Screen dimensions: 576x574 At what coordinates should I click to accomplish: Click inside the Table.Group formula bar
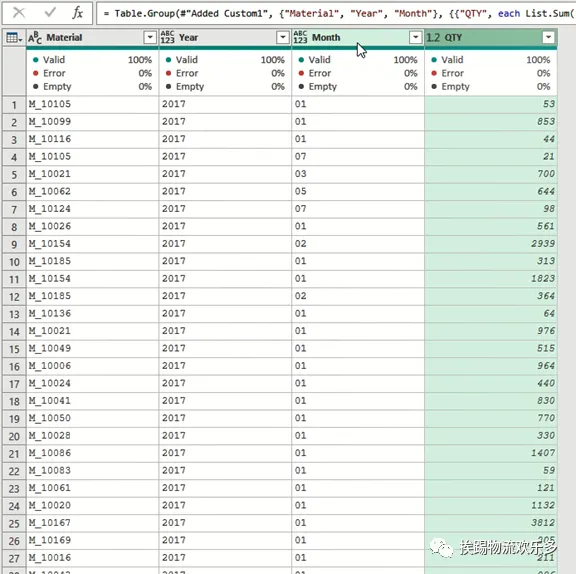click(x=336, y=14)
